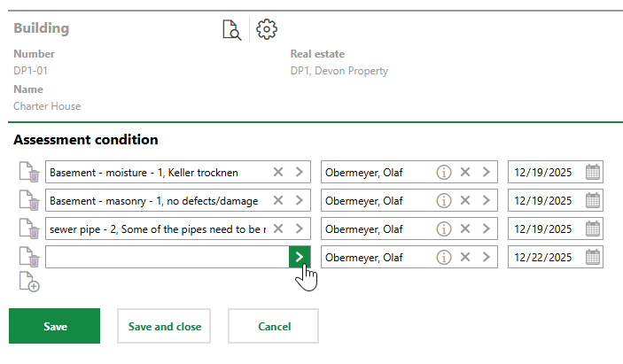This screenshot has width=623, height=364.
Task: Clear the Basement masonry condition value
Action: [x=278, y=201]
